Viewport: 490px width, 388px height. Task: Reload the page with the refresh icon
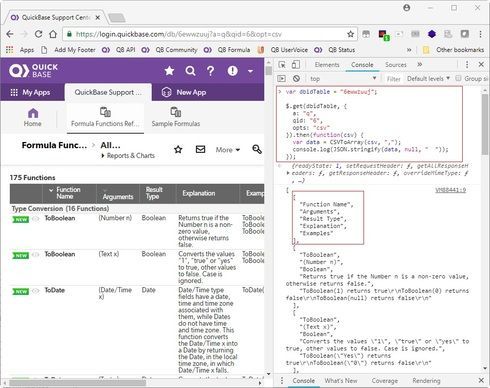(x=38, y=34)
